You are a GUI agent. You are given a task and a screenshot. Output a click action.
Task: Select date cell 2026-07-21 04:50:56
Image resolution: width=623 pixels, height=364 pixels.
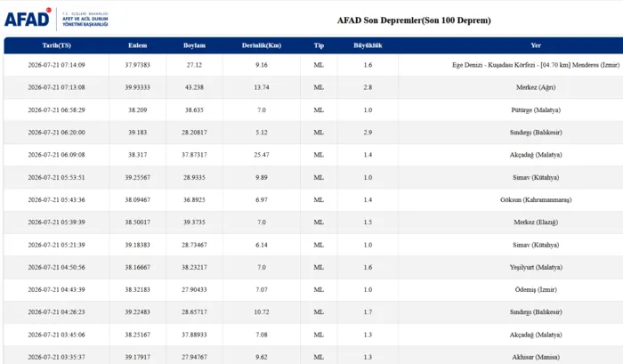(x=56, y=267)
